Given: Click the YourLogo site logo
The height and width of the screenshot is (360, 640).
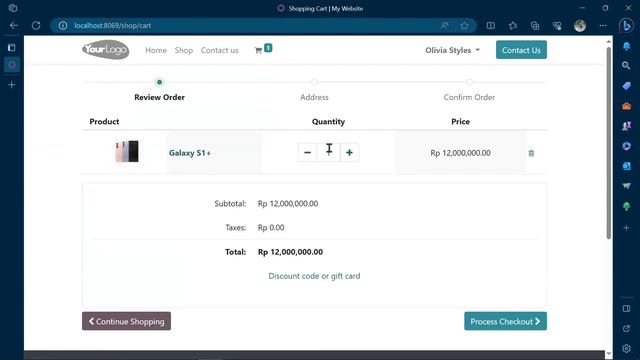Looking at the screenshot, I should pyautogui.click(x=106, y=50).
